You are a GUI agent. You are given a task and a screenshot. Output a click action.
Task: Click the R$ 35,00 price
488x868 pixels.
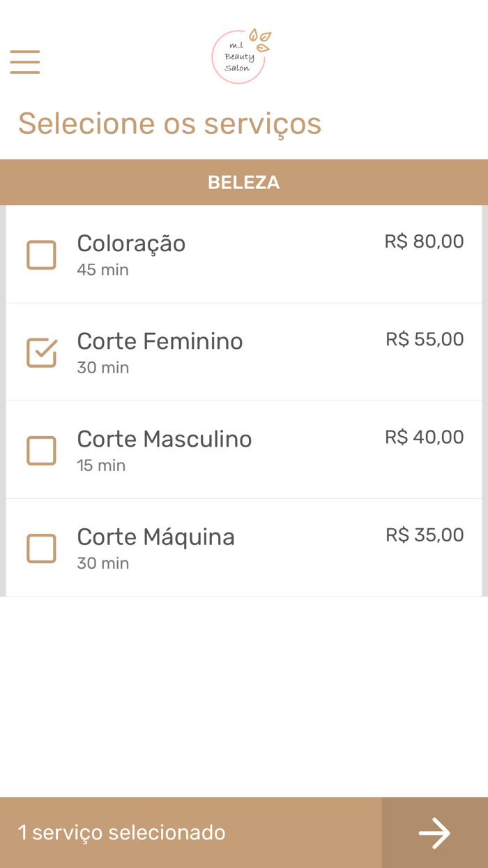coord(425,534)
